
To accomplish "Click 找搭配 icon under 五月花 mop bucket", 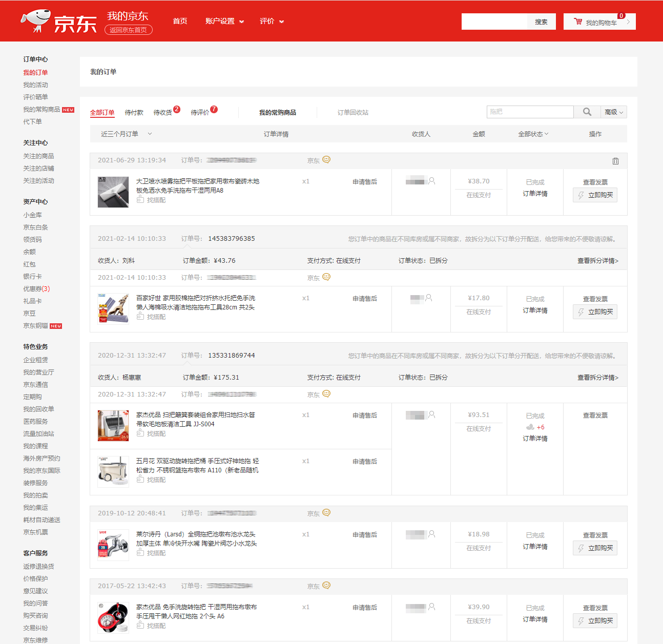I will point(140,479).
